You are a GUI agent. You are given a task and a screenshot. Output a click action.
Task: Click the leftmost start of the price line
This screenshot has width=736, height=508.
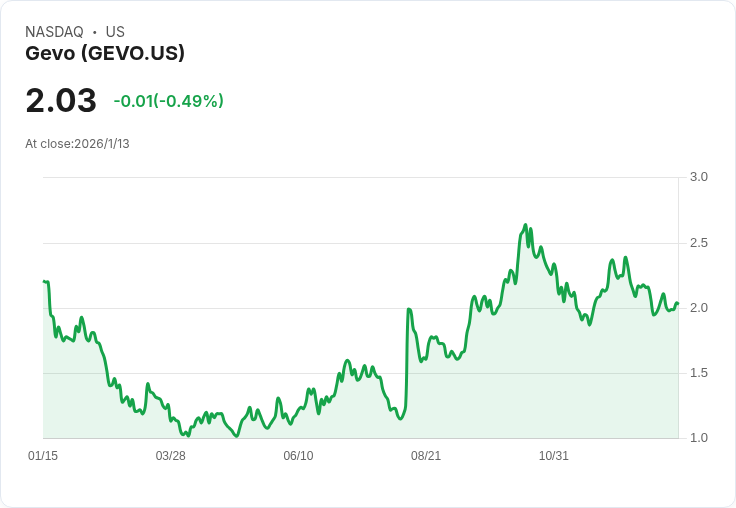tap(44, 282)
